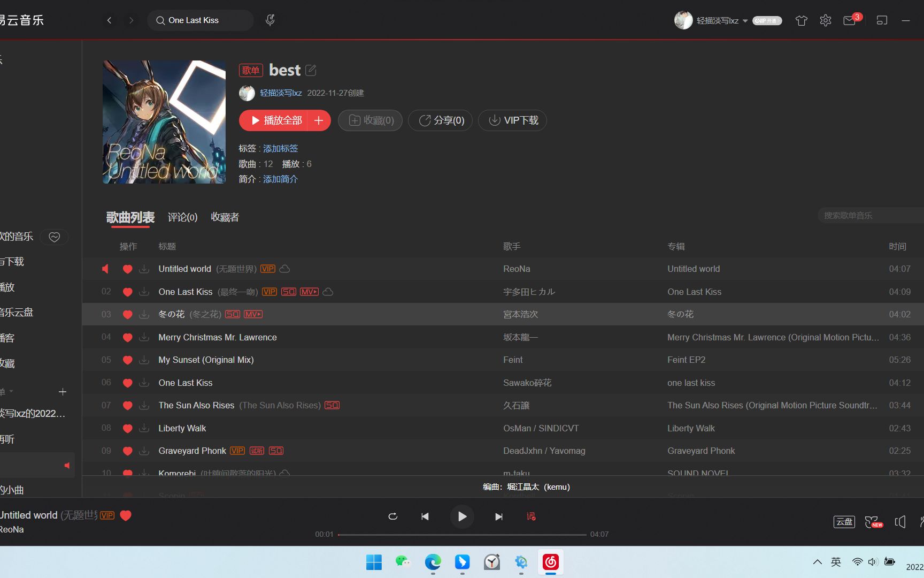924x578 pixels.
Task: Skip to next track
Action: [498, 516]
